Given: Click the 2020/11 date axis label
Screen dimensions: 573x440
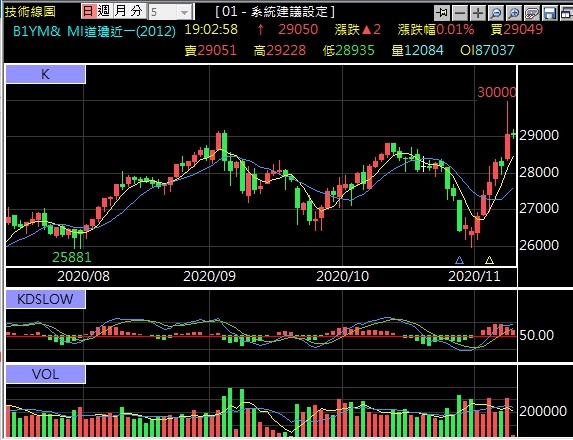Looking at the screenshot, I should click(x=474, y=276).
